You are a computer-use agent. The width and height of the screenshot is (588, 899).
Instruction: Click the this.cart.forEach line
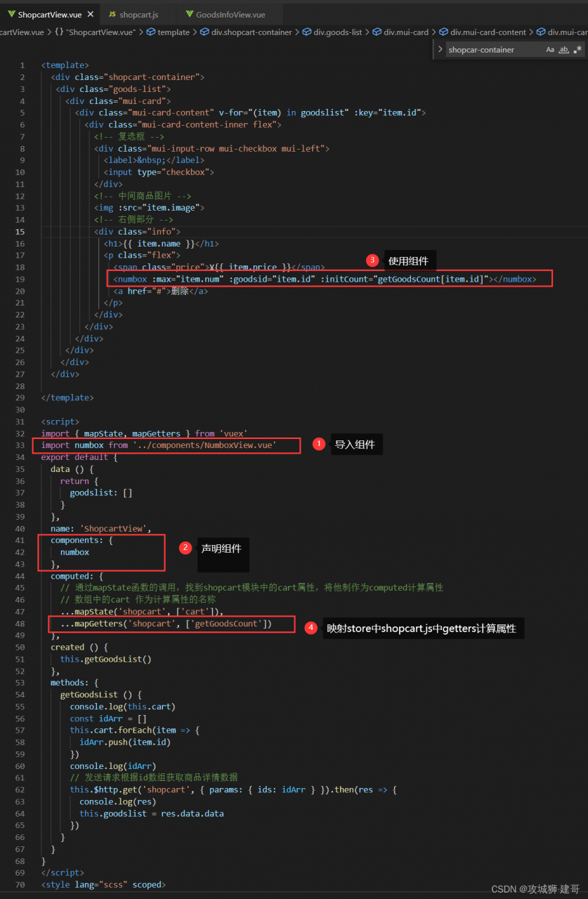pos(134,730)
